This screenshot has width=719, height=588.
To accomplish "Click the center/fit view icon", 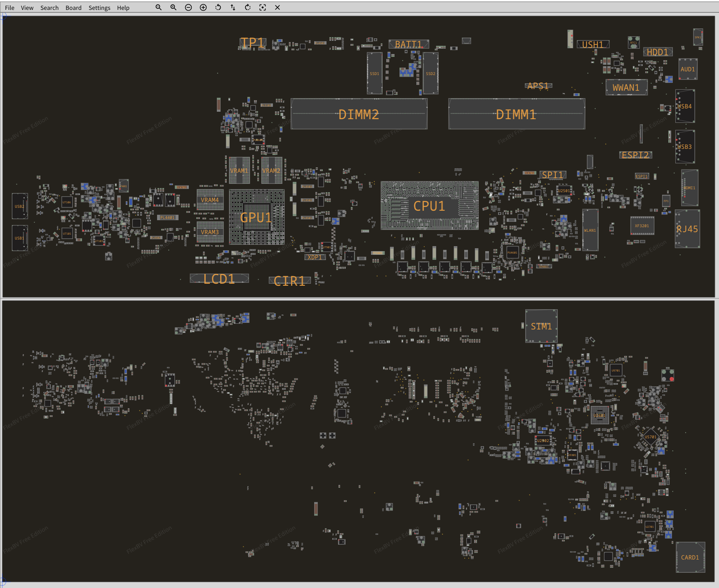I will 263,7.
